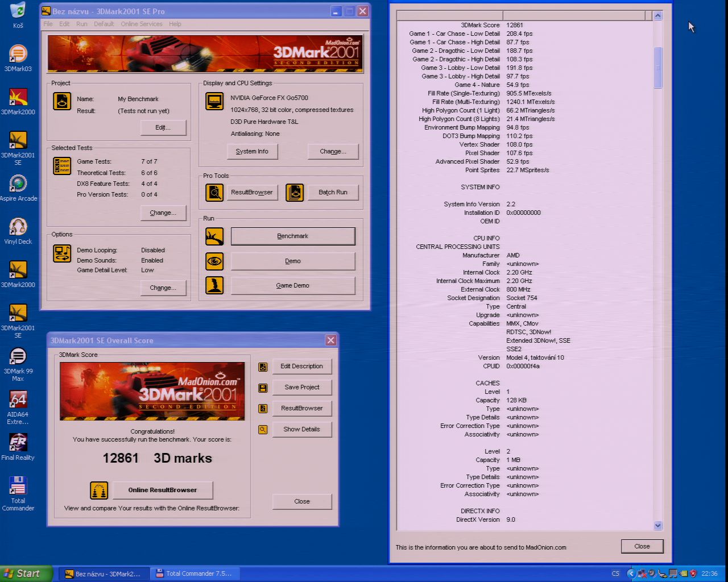Click the ResultBrowser button in score dialog
The height and width of the screenshot is (582, 728).
point(302,408)
